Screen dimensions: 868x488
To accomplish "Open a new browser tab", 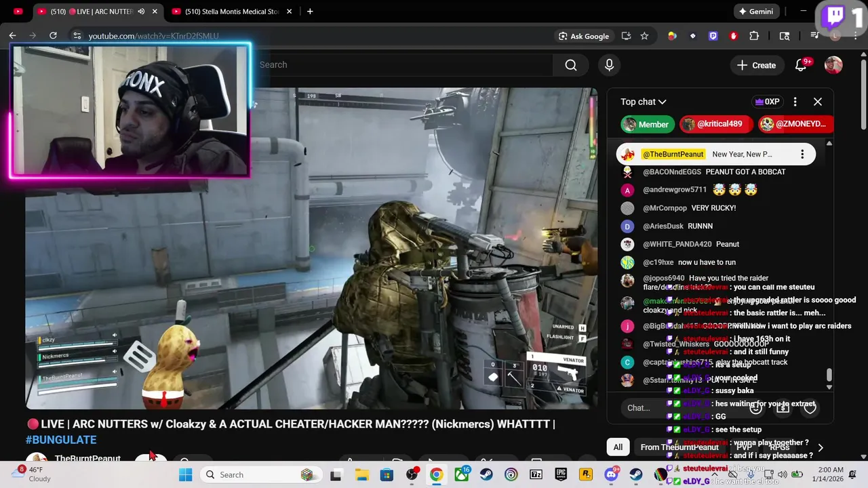I will point(310,11).
